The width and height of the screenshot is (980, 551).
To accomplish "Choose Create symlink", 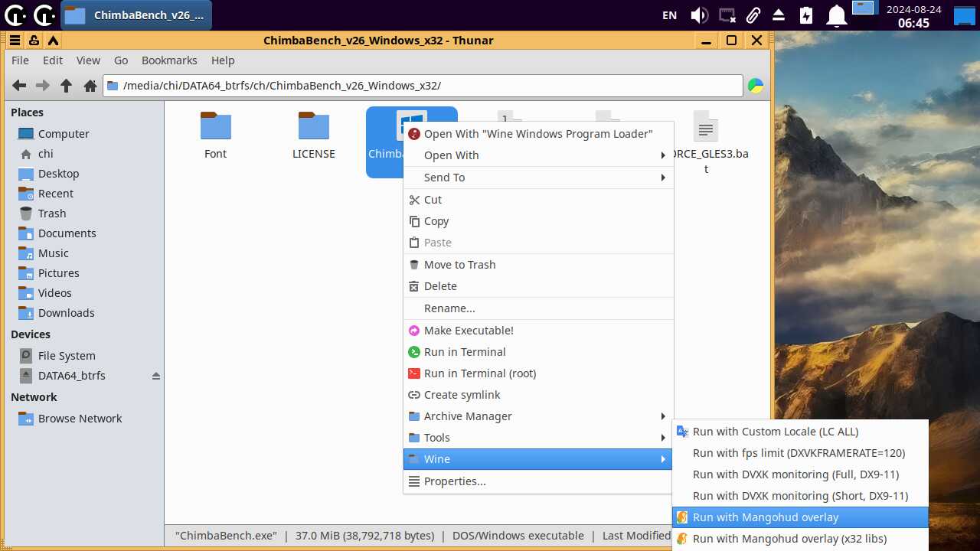I will (x=538, y=395).
